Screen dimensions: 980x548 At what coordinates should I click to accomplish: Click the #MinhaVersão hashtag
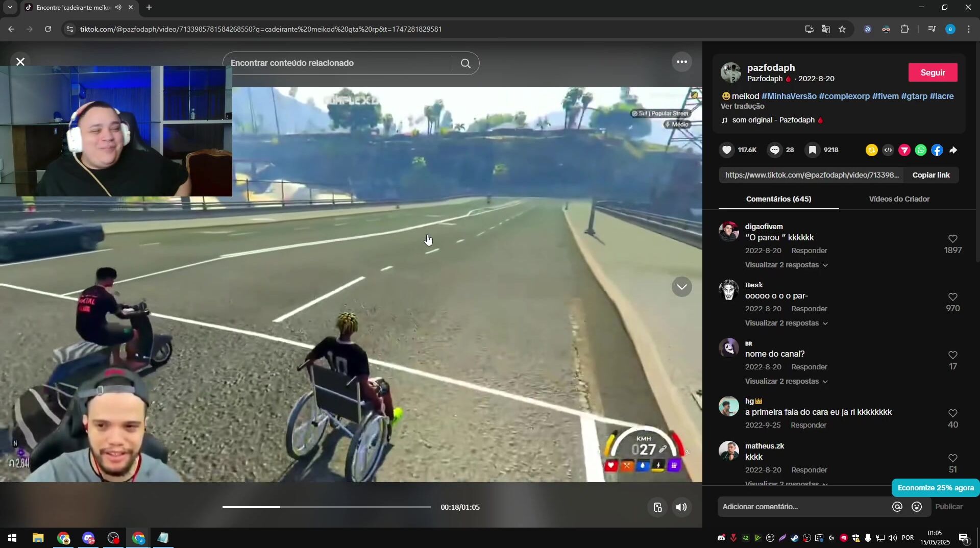789,96
